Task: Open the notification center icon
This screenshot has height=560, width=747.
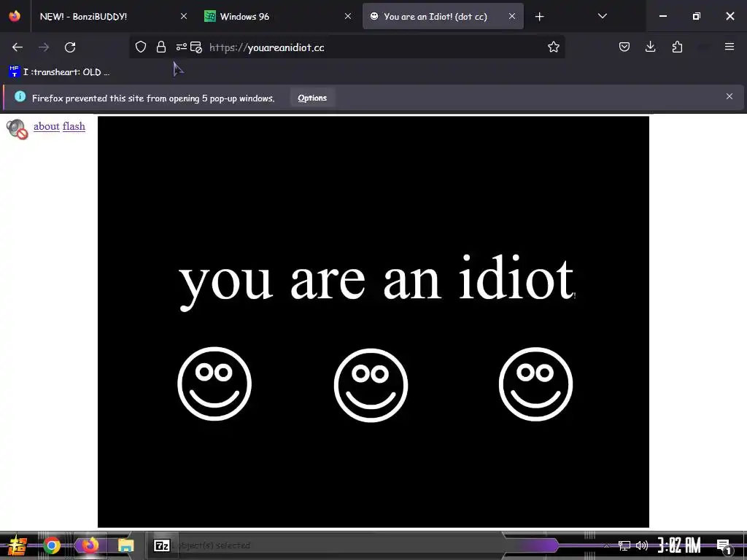Action: [x=723, y=546]
